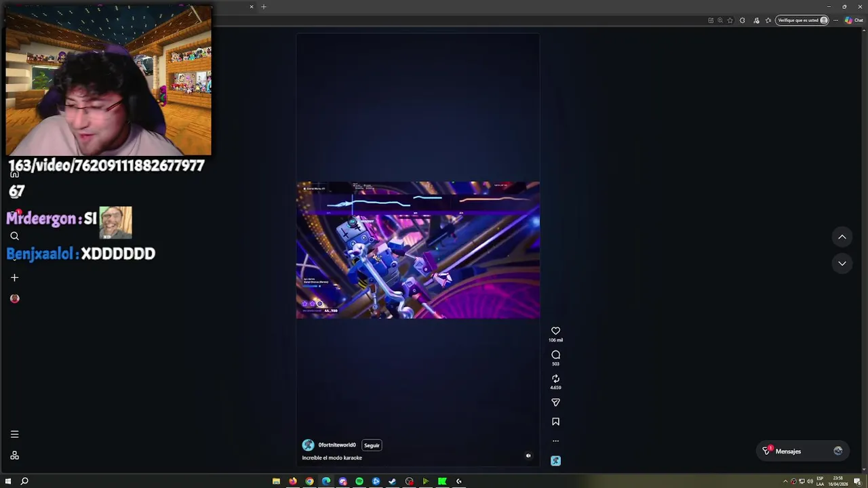Close the current browser tab
This screenshot has height=488, width=868.
click(251, 7)
